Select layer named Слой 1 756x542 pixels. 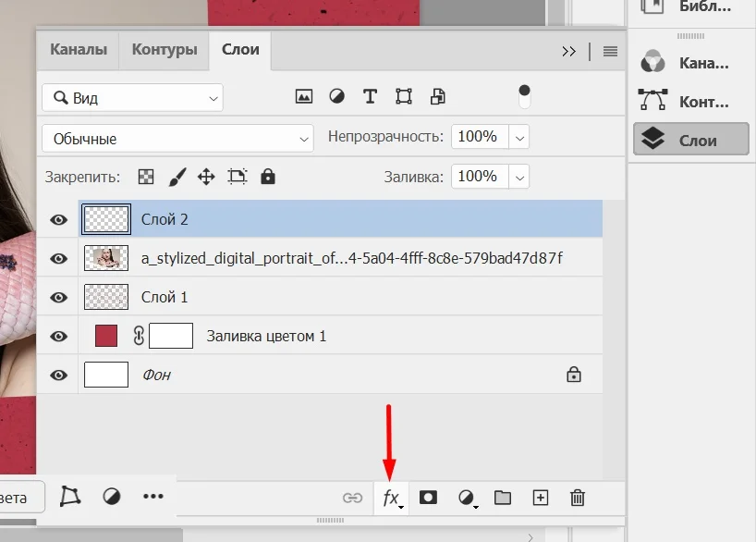(x=164, y=297)
